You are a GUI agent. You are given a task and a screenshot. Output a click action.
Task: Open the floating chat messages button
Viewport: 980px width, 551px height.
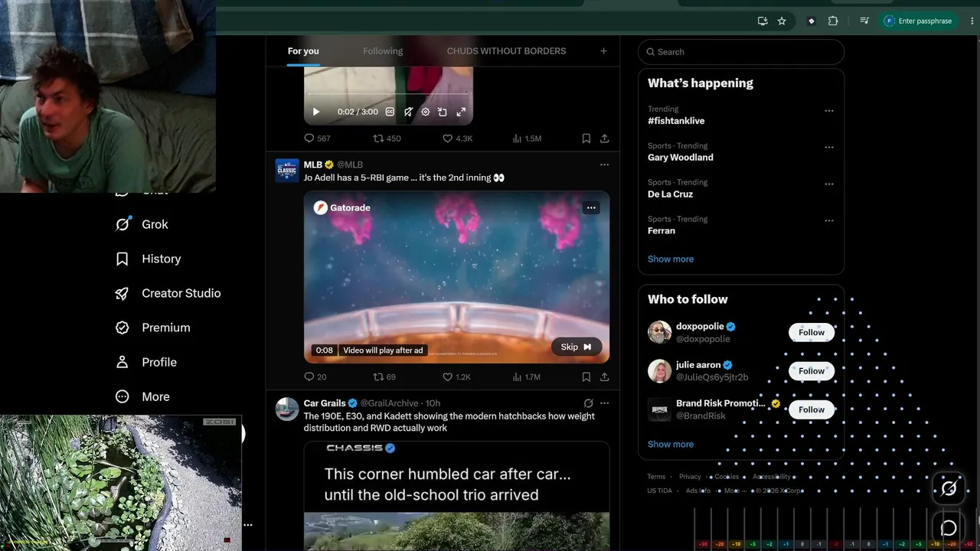[949, 527]
